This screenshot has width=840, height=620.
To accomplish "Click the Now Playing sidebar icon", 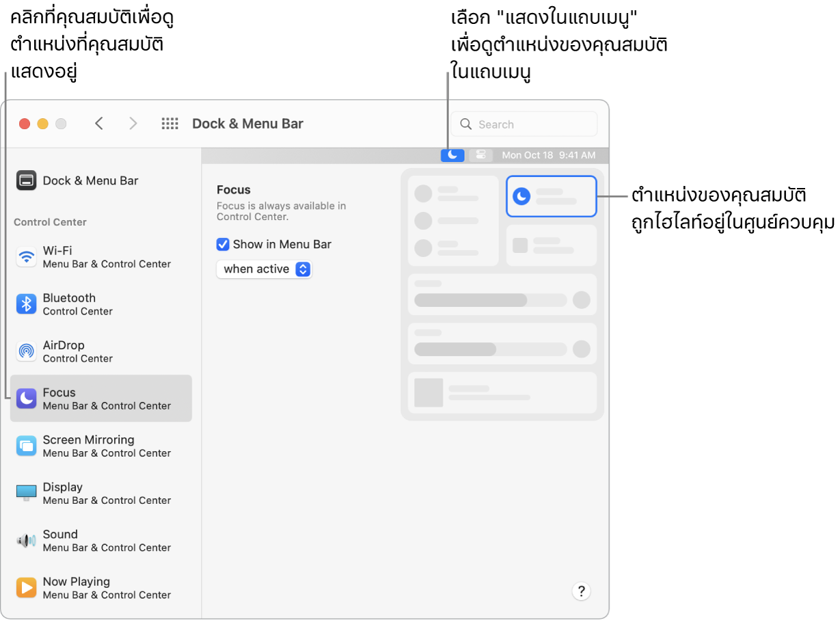I will coord(75,587).
